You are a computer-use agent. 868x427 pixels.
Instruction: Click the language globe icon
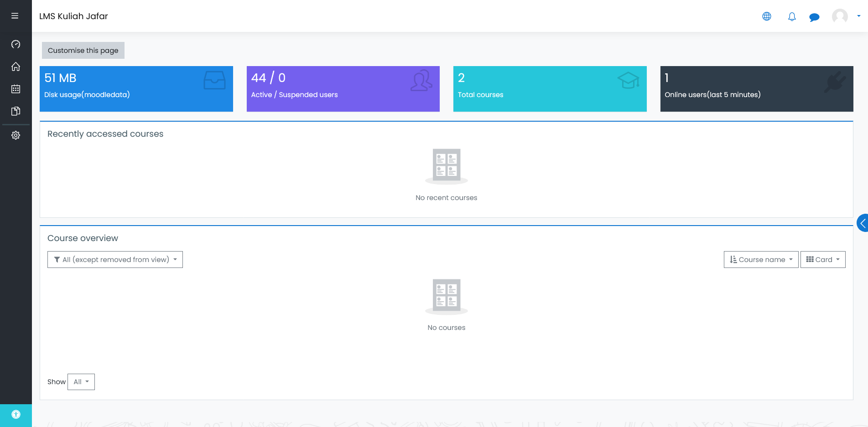point(767,16)
